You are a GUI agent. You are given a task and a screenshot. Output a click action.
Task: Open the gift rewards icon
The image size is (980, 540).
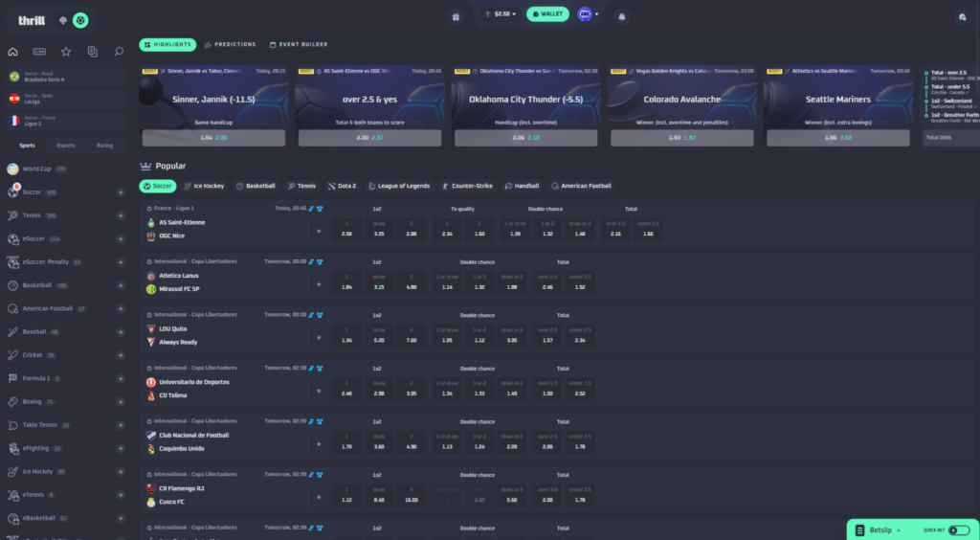tap(456, 17)
